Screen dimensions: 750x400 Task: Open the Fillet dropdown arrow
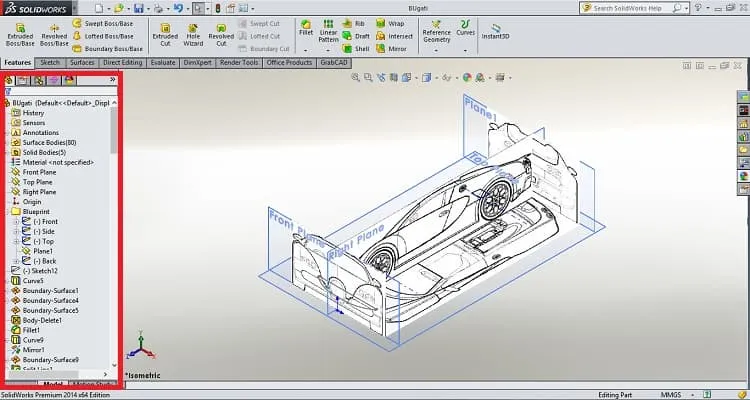(x=306, y=50)
